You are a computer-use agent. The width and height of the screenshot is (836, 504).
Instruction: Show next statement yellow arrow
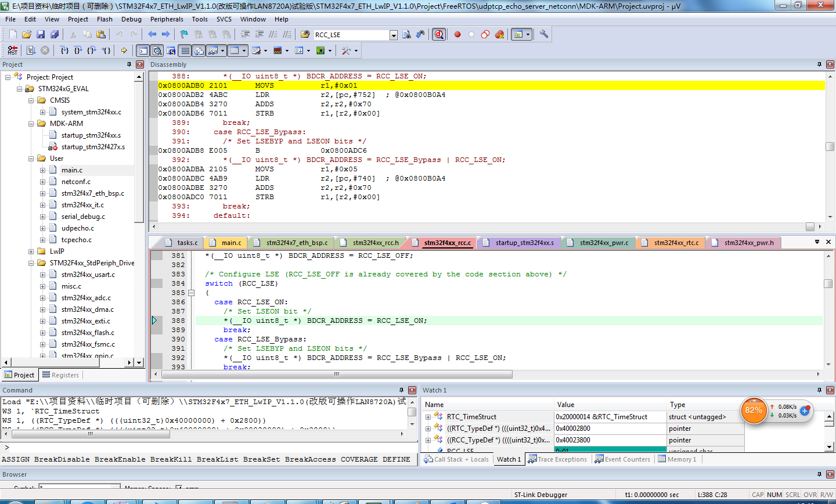124,51
